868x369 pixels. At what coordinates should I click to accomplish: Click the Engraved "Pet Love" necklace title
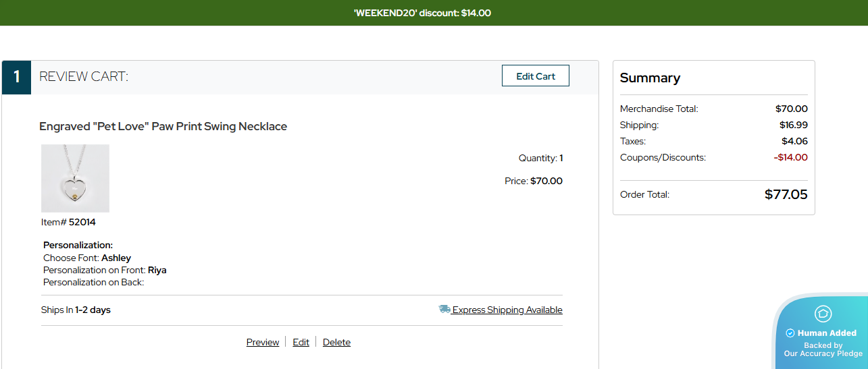pos(163,127)
